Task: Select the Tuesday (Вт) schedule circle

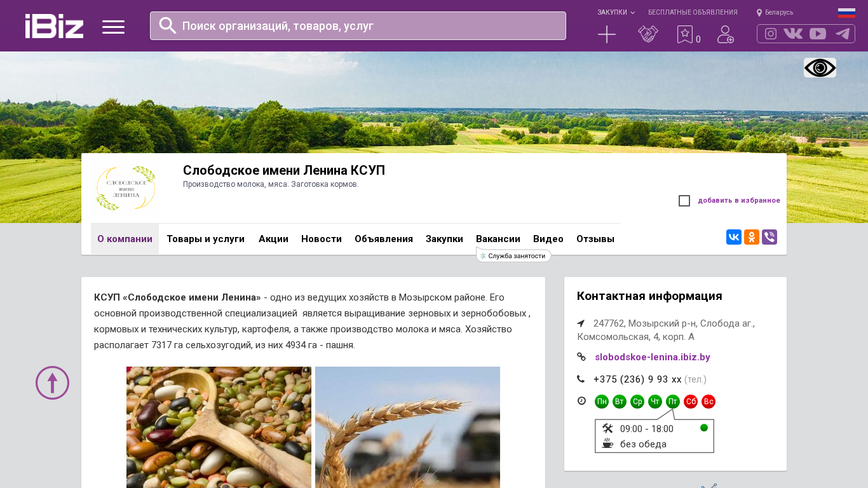Action: (620, 402)
